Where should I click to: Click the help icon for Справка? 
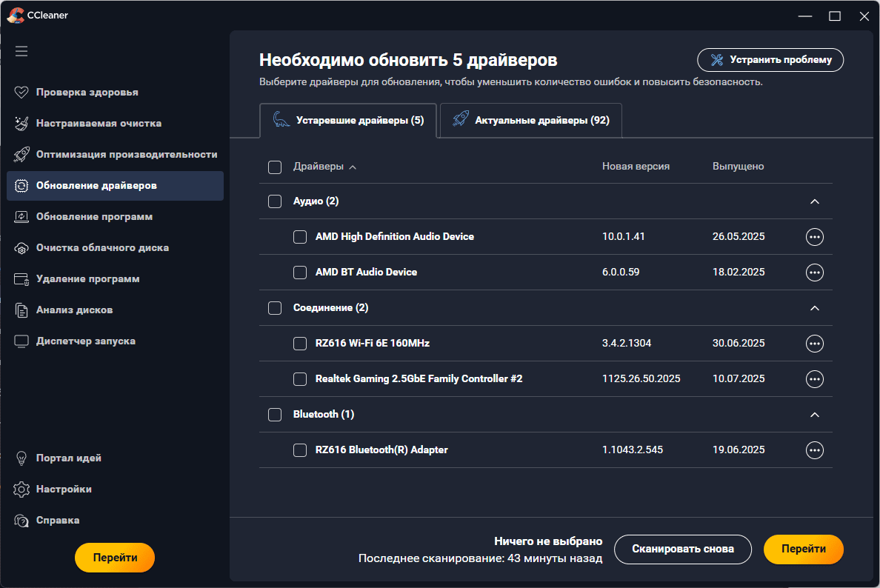point(21,521)
